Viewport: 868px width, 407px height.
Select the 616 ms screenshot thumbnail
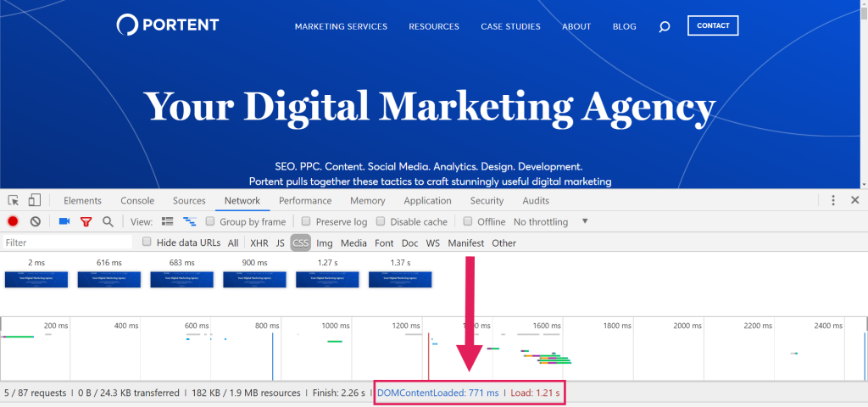pyautogui.click(x=109, y=279)
